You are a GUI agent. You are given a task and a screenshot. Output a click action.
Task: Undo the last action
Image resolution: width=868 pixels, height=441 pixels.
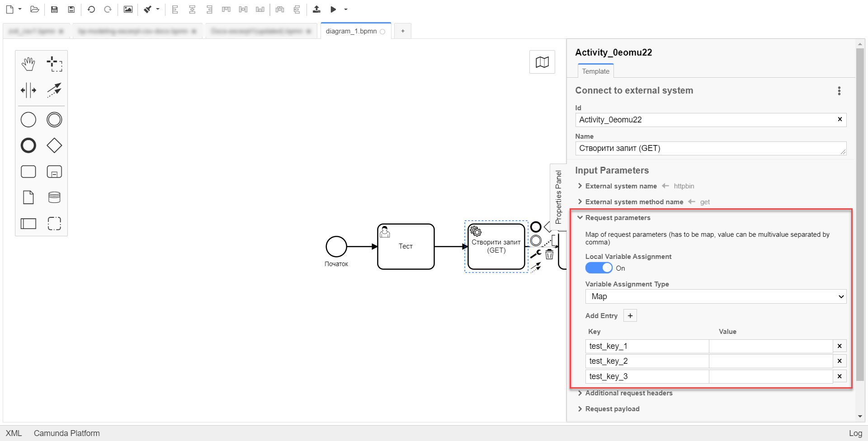click(x=91, y=9)
